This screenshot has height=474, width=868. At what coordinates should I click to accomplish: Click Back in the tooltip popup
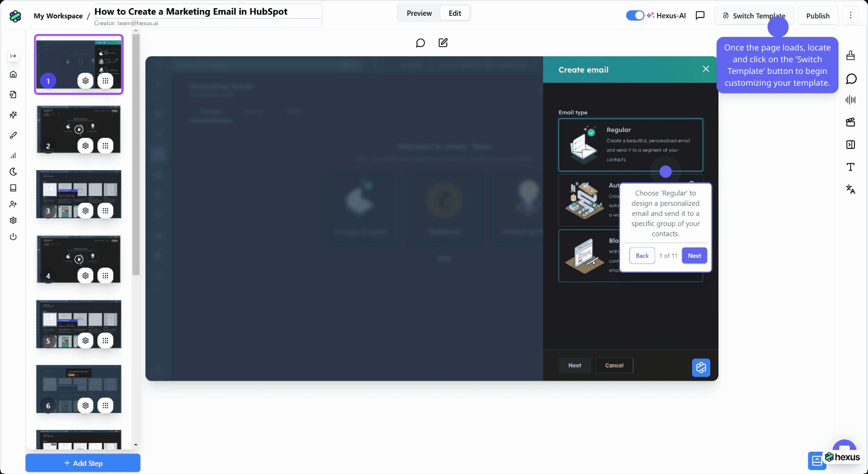642,256
